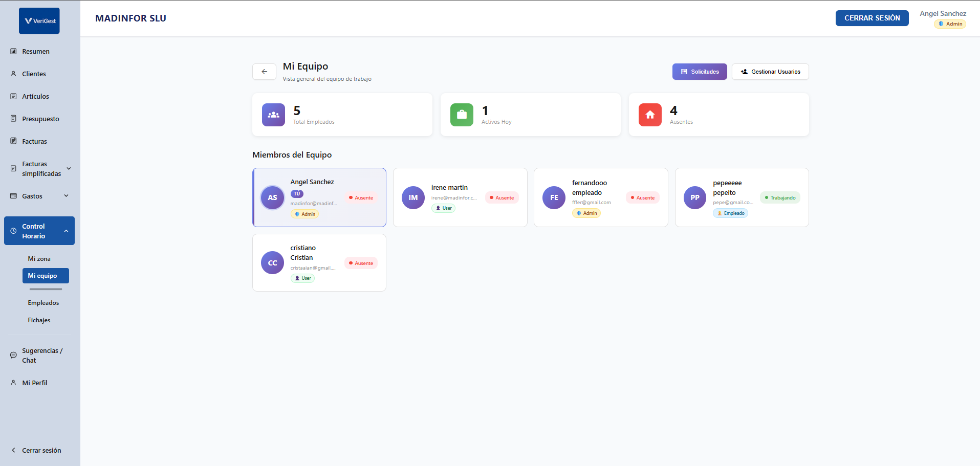Image resolution: width=980 pixels, height=466 pixels.
Task: Select the Clientes sidebar icon
Action: click(x=13, y=74)
